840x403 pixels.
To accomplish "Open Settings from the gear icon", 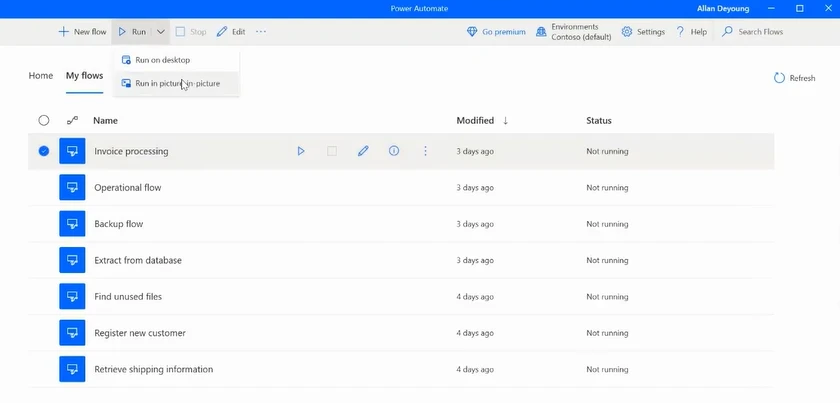I will (x=627, y=32).
